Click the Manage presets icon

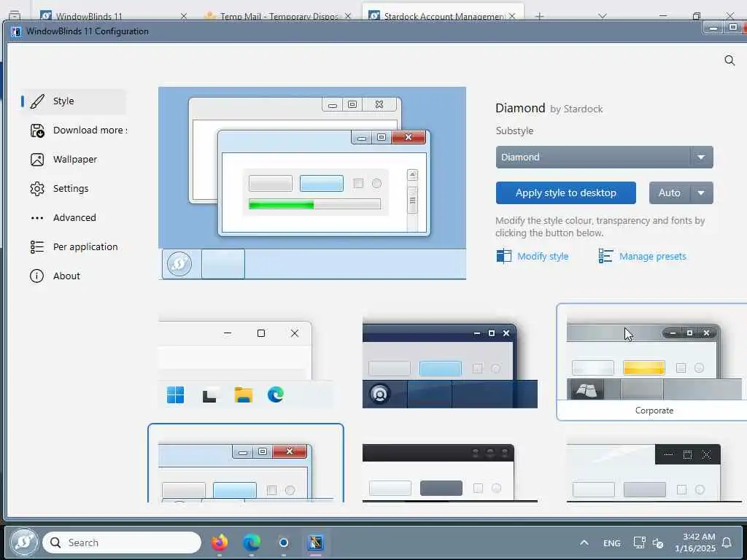605,256
